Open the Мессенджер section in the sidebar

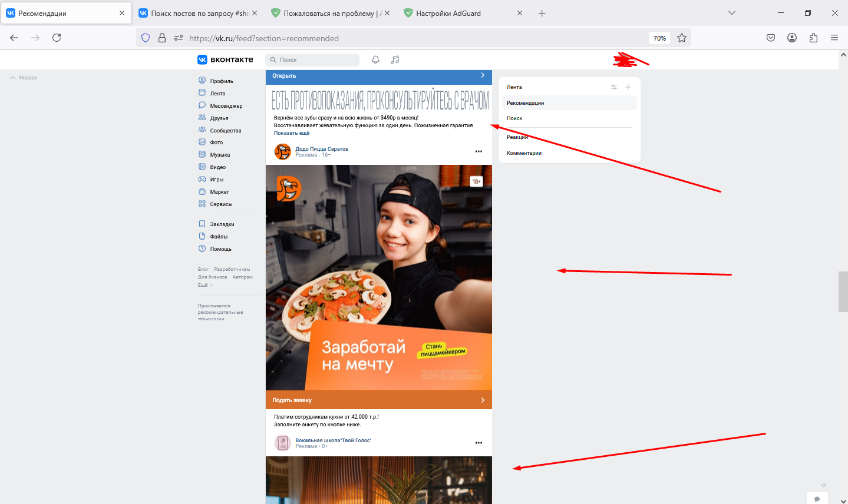coord(226,105)
